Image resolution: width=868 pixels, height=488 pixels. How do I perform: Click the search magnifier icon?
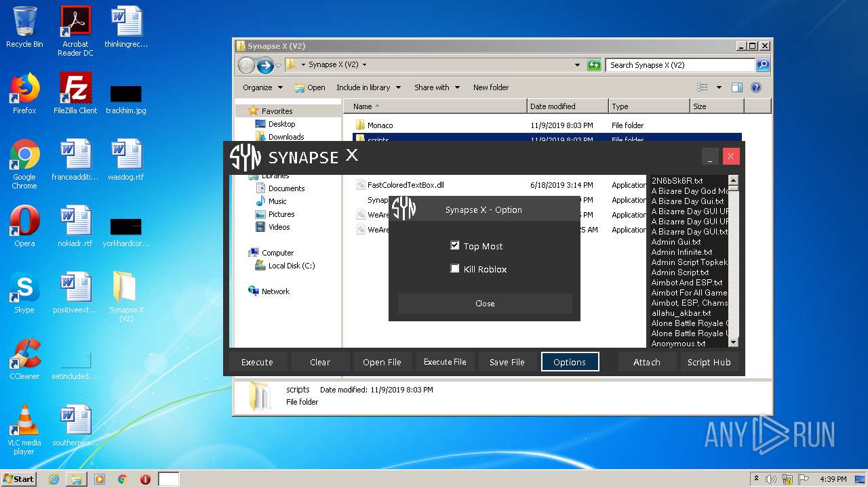pos(763,65)
